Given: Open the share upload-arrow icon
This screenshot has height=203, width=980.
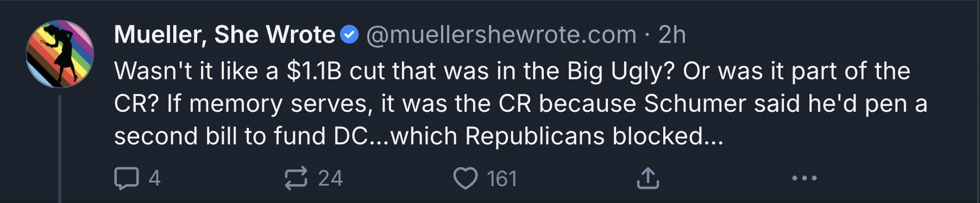Looking at the screenshot, I should [x=648, y=178].
